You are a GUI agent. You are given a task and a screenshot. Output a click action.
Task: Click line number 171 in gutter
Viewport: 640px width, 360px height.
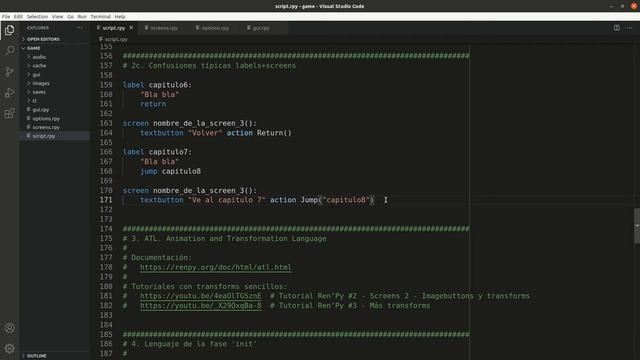(106, 200)
